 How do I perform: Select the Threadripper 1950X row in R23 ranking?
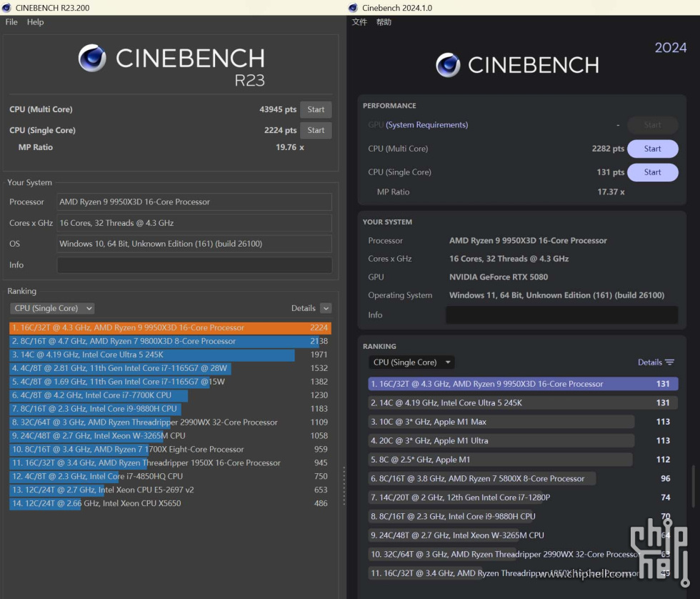[x=170, y=463]
